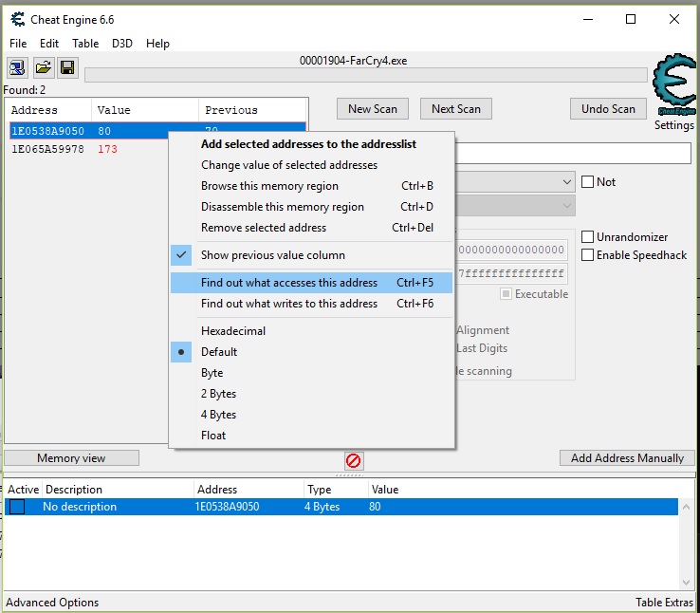
Task: Select Find out what accesses this address
Action: [289, 283]
